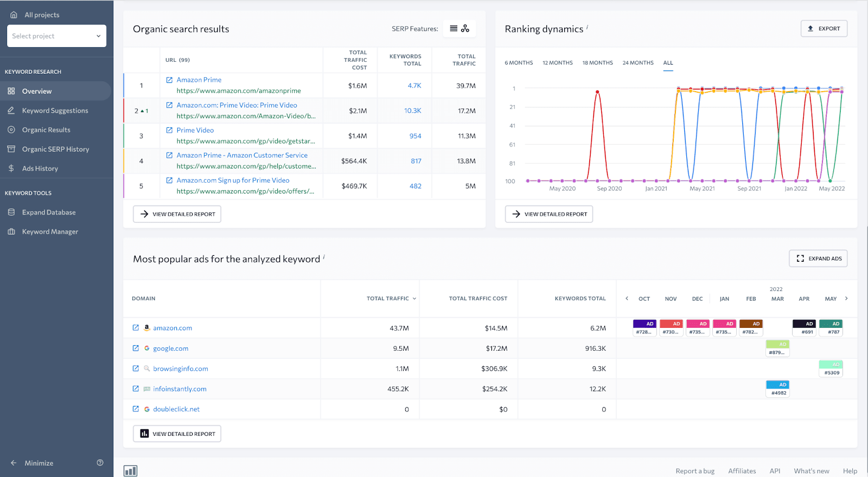The width and height of the screenshot is (868, 477).
Task: Open the google.com March ad #879
Action: tap(777, 348)
